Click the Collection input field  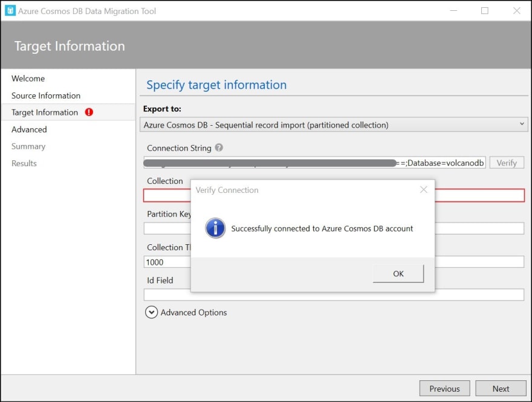pos(334,195)
